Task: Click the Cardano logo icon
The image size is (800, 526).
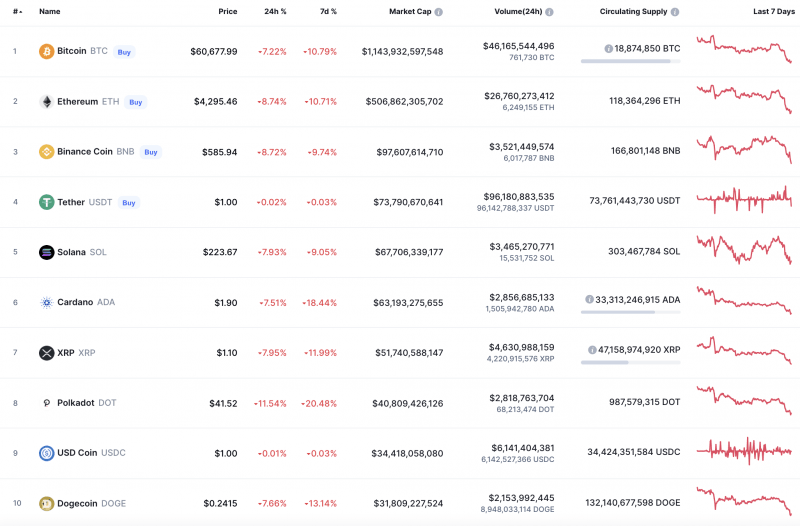Action: (x=46, y=302)
